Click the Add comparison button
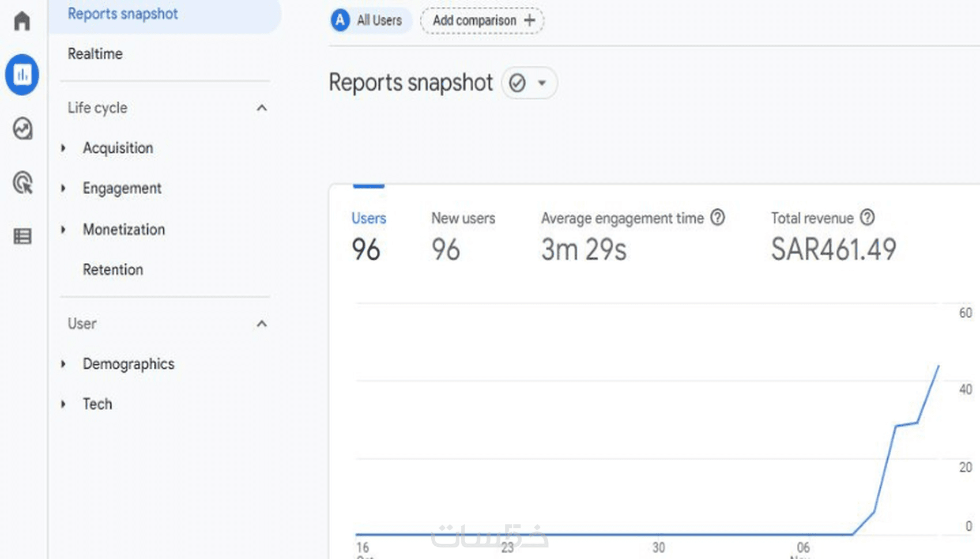 click(483, 21)
